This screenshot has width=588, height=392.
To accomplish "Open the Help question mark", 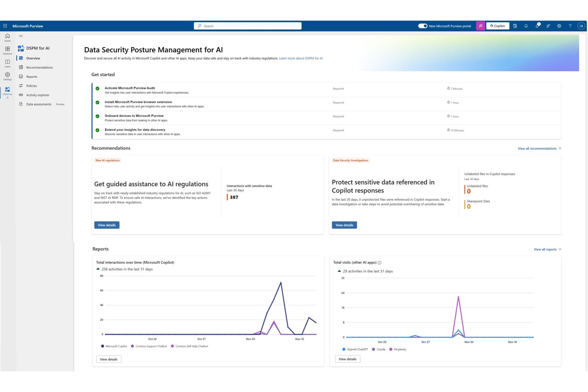I will [570, 26].
